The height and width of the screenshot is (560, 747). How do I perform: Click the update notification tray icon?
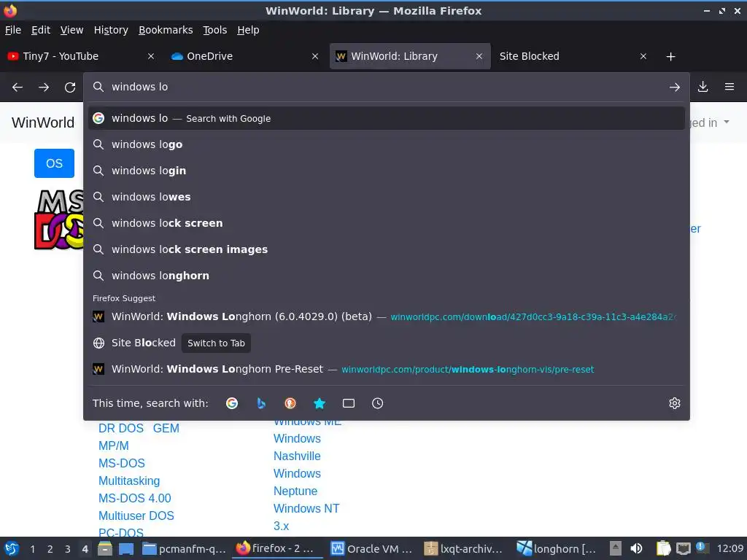(703, 548)
